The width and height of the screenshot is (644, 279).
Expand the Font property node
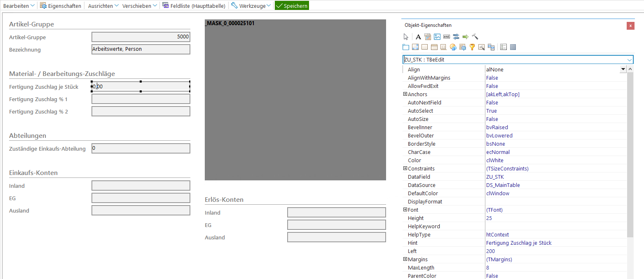point(405,210)
